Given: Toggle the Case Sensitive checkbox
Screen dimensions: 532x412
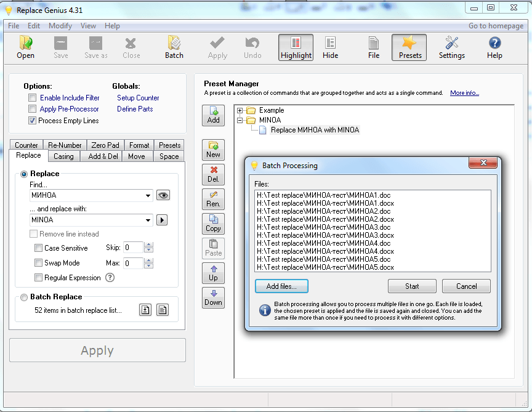Looking at the screenshot, I should click(x=39, y=248).
